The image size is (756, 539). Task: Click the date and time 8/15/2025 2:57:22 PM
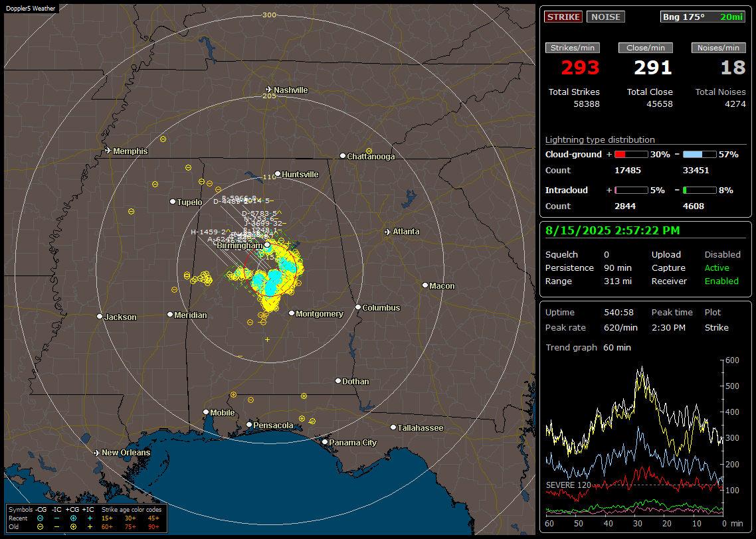[x=613, y=231]
